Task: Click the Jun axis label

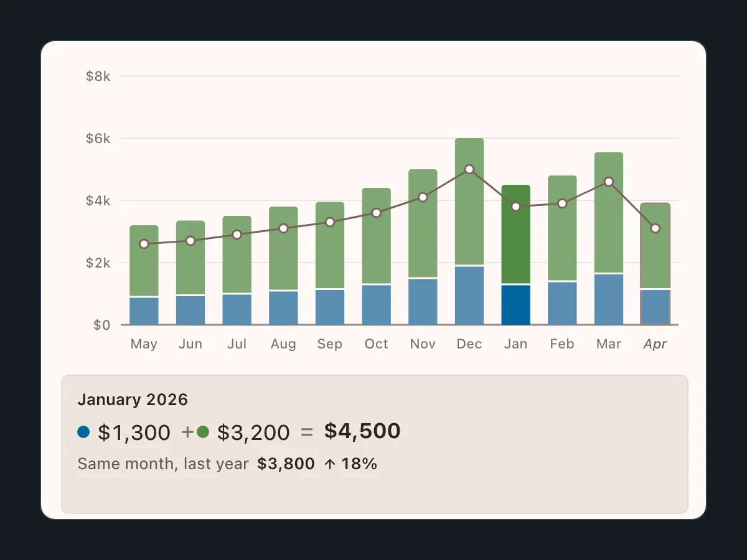Action: point(190,344)
